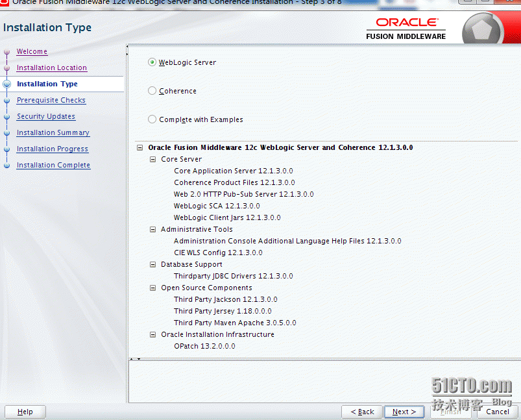Click the Oracle pentagon logo icon

click(482, 29)
